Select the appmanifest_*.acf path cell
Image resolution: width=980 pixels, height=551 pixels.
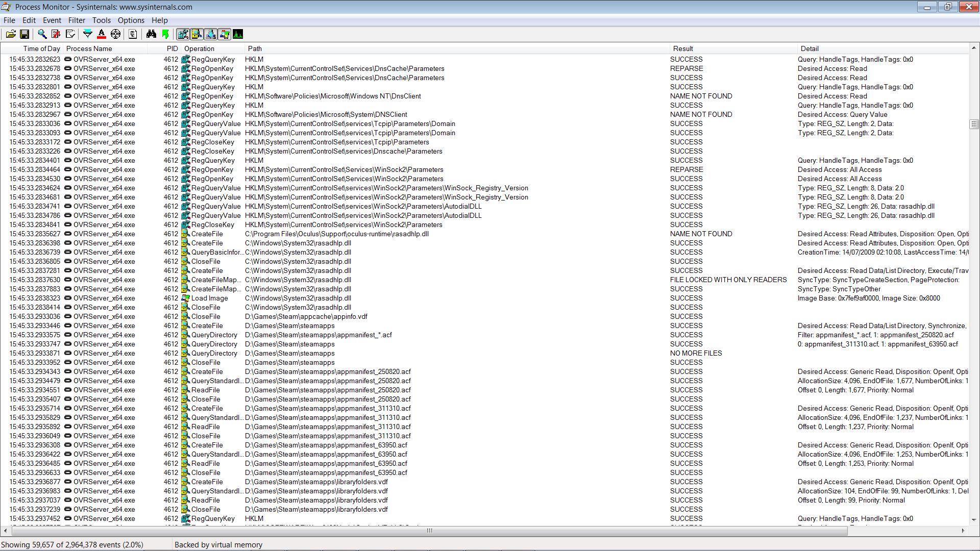(318, 335)
